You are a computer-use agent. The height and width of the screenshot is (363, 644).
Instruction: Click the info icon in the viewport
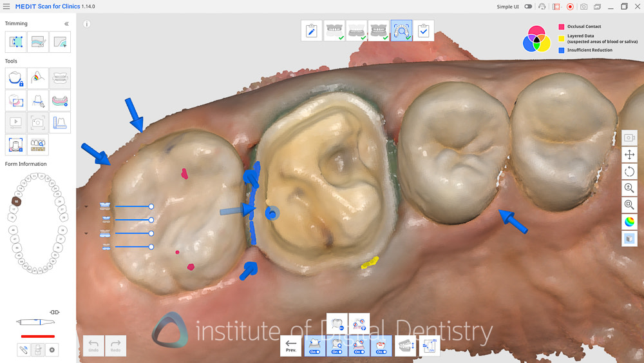[x=87, y=24]
